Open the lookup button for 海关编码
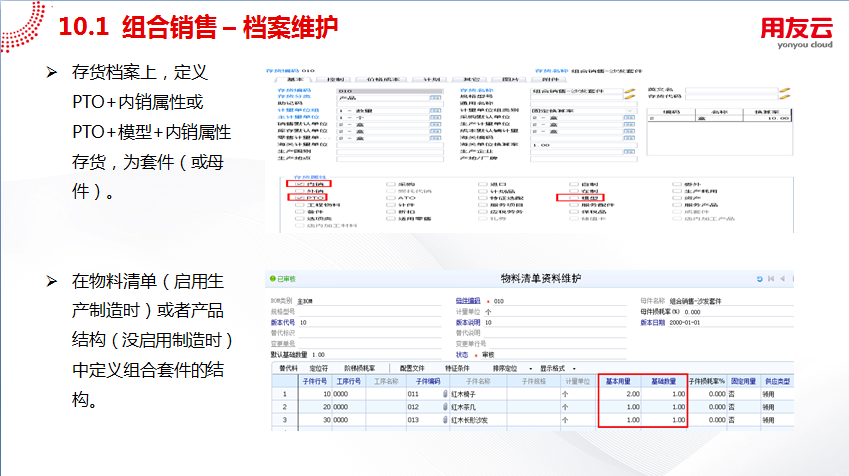849x476 pixels. point(629,138)
